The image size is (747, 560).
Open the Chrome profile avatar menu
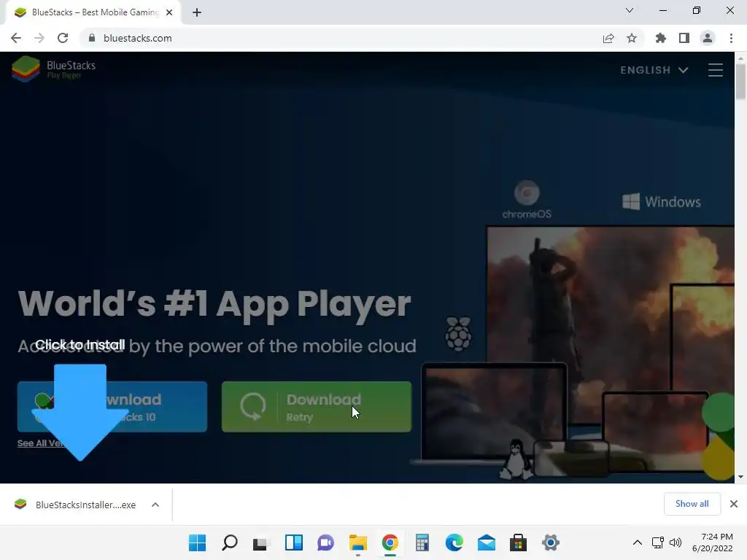coord(708,38)
